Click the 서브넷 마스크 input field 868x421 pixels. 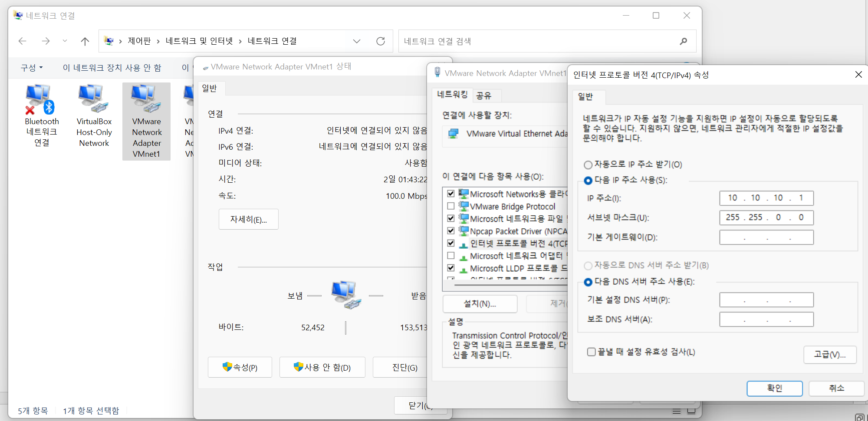click(766, 217)
